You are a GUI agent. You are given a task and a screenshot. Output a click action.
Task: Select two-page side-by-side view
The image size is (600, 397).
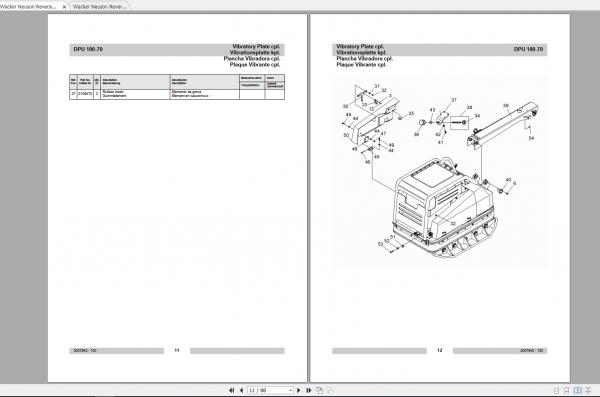point(577,390)
